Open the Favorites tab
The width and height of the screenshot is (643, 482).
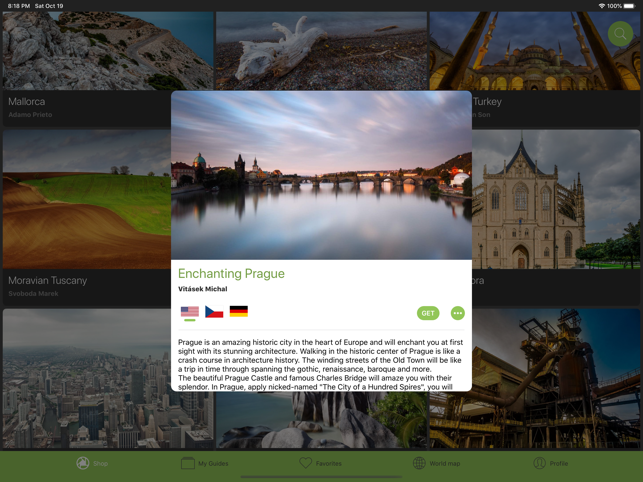coord(320,463)
